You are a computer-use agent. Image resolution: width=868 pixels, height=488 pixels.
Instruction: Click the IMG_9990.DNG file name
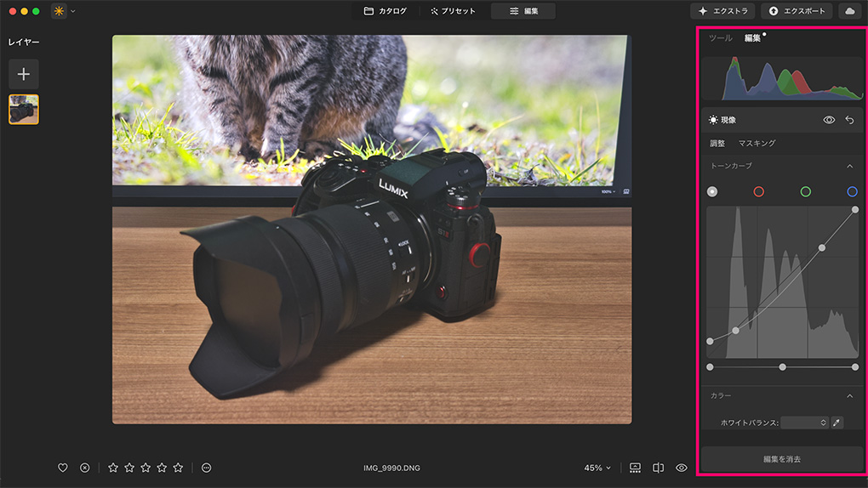[x=391, y=468]
